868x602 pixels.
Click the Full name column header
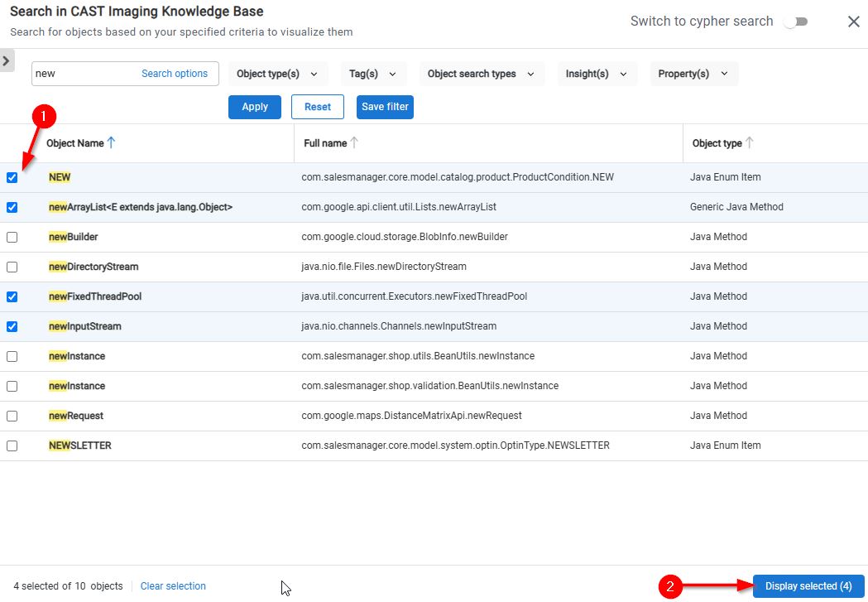point(325,143)
